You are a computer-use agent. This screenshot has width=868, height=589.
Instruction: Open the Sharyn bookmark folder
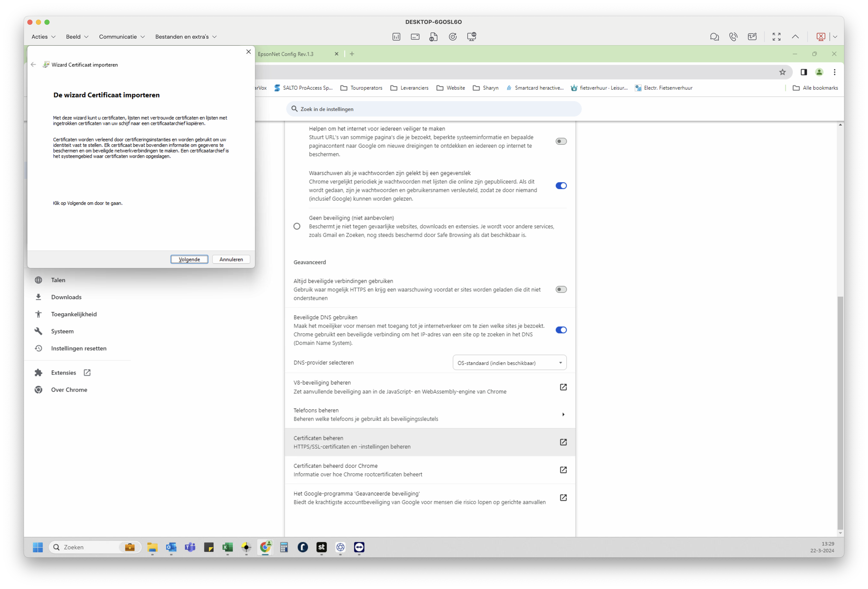pyautogui.click(x=485, y=88)
